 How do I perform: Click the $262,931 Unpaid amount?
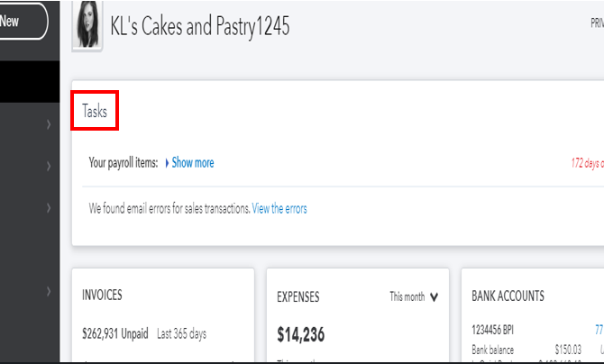[114, 333]
